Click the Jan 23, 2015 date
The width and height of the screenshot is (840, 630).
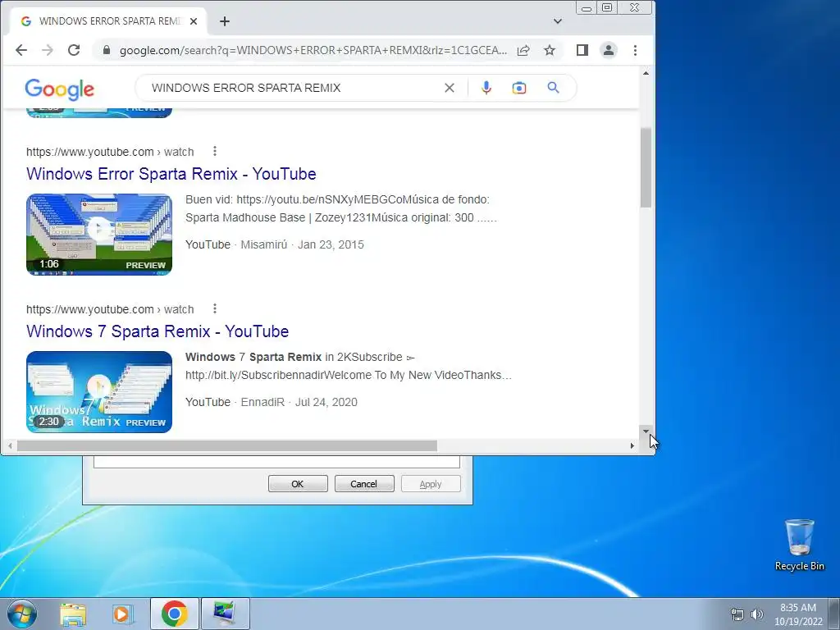tap(331, 244)
